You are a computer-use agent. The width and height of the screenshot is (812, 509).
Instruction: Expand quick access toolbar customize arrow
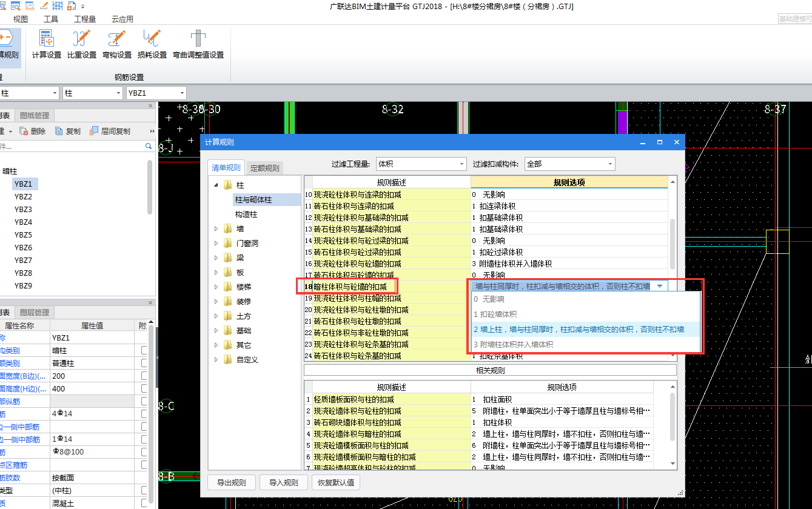point(82,7)
